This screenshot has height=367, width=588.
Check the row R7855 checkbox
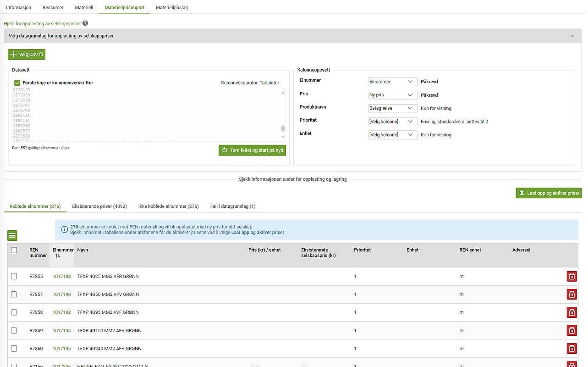(x=14, y=276)
